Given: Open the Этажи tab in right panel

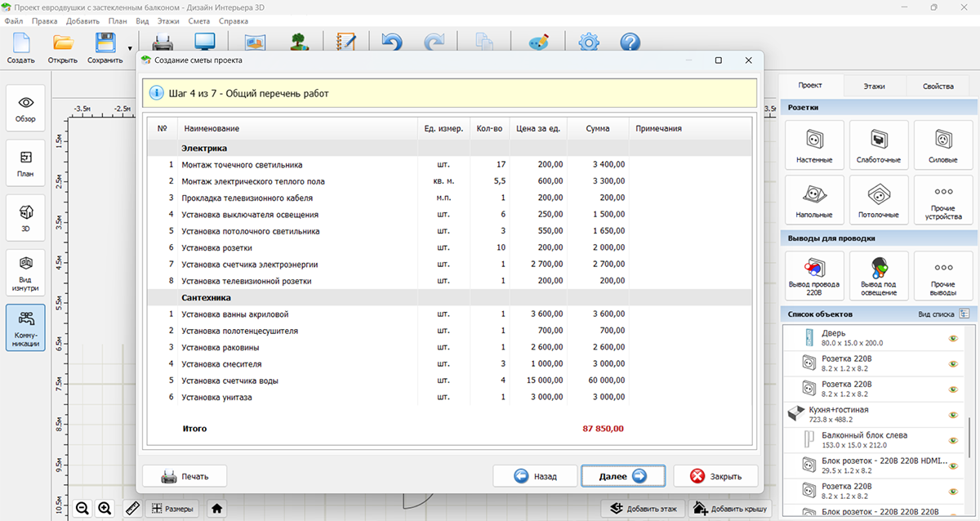Looking at the screenshot, I should point(874,86).
